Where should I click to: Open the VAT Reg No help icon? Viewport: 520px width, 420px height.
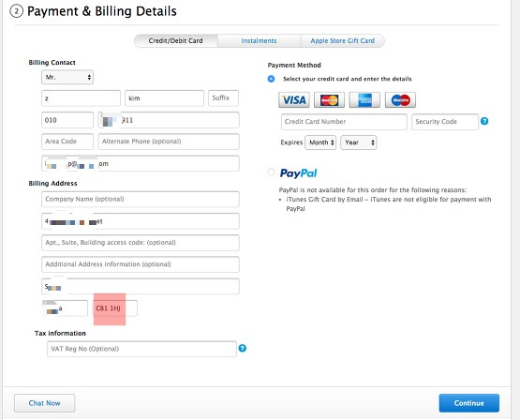(243, 348)
